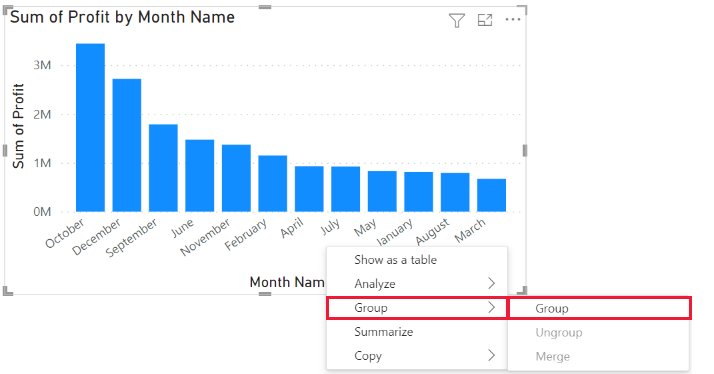Click the 3M y-axis label
Viewport: 714px width, 374px height.
[x=42, y=65]
